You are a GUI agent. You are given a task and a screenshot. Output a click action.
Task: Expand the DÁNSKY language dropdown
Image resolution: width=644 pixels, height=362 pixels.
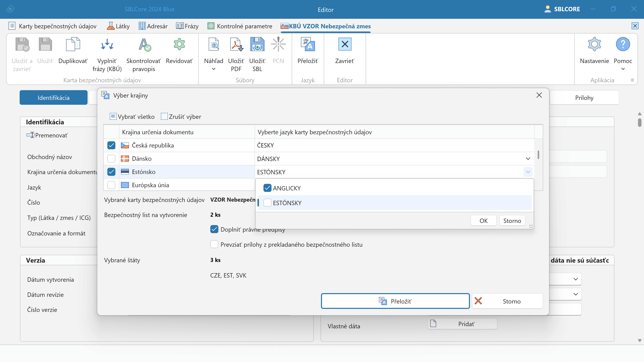point(528,159)
